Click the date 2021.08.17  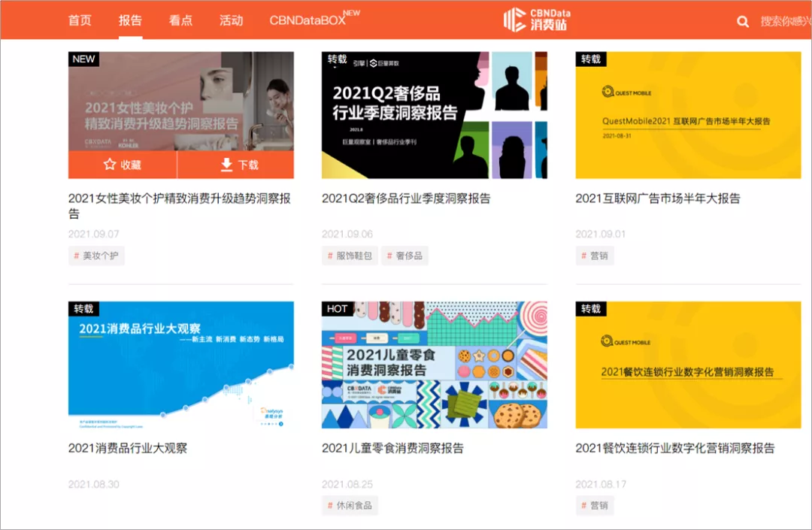click(601, 484)
